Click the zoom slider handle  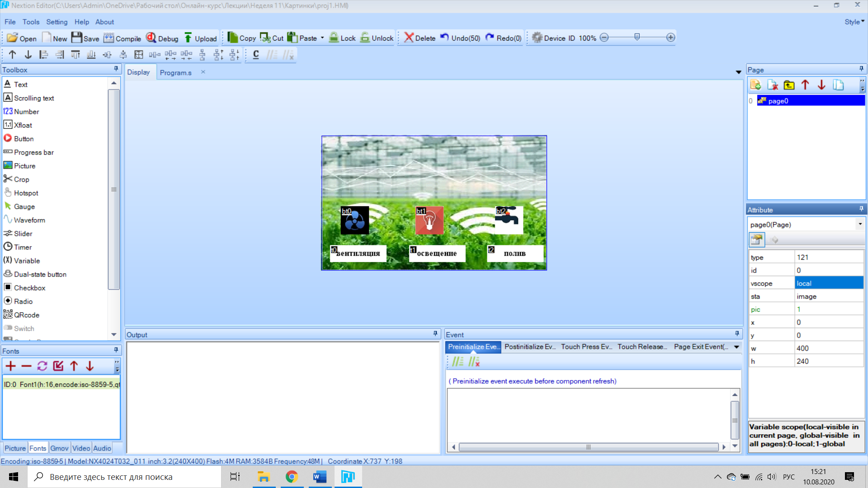coord(637,37)
